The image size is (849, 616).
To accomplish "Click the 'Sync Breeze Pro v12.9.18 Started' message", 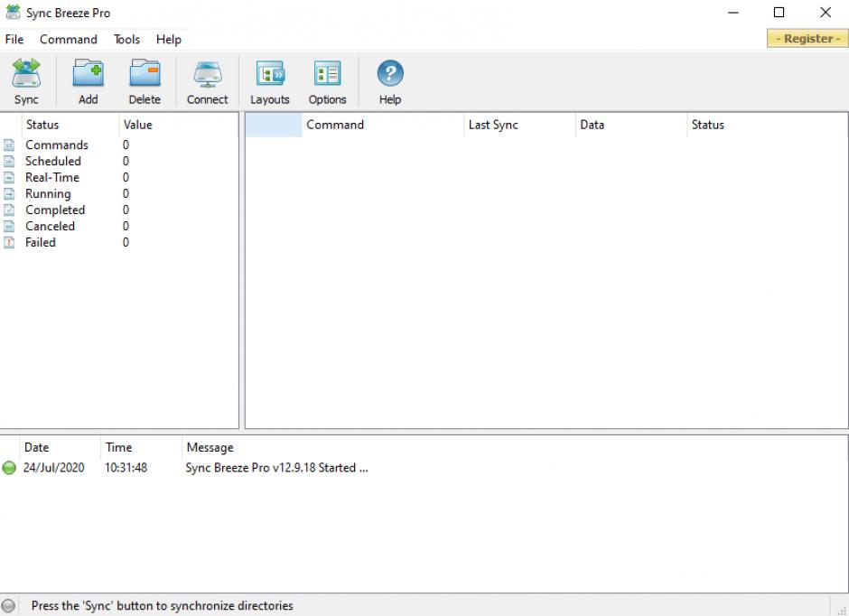I will tap(276, 468).
